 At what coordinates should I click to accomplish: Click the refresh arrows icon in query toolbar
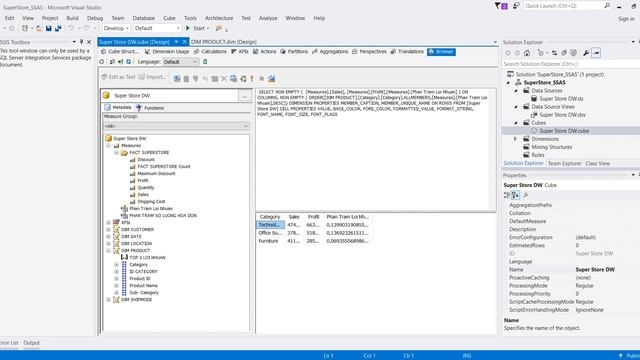coord(243,78)
